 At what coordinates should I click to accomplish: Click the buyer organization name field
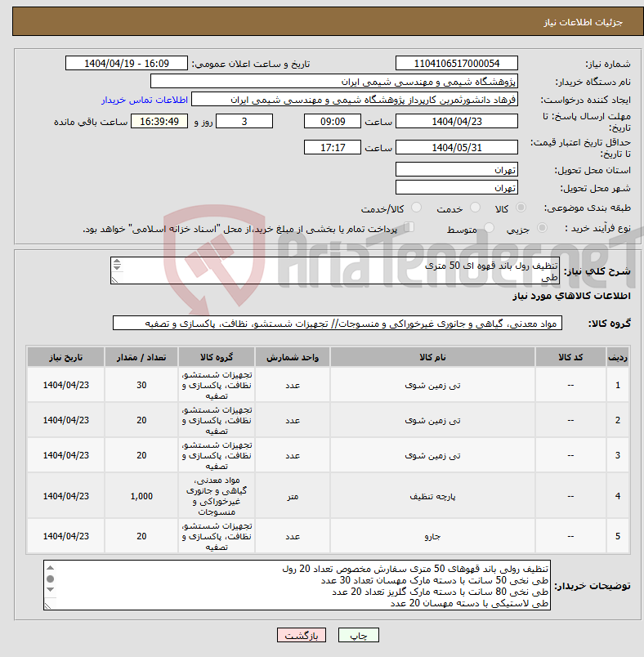[x=334, y=81]
